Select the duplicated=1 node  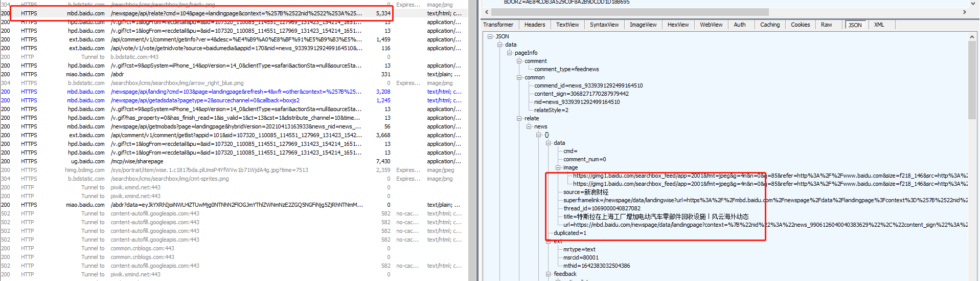click(x=570, y=233)
